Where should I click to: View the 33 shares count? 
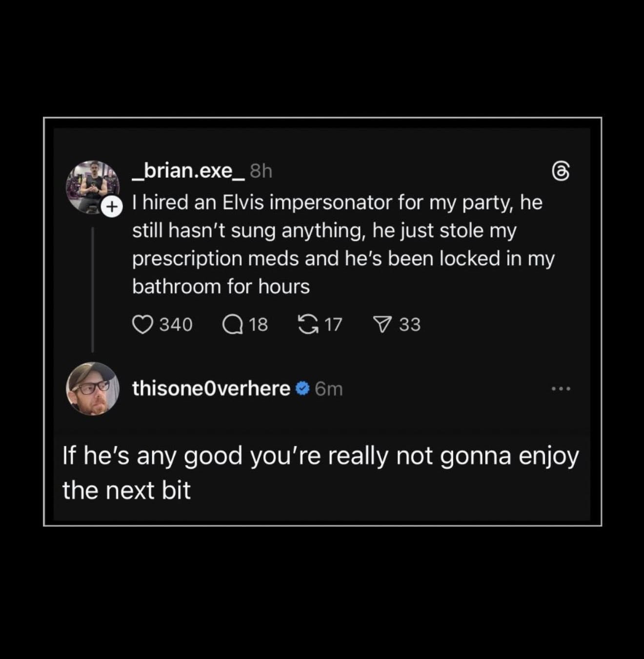coord(410,325)
